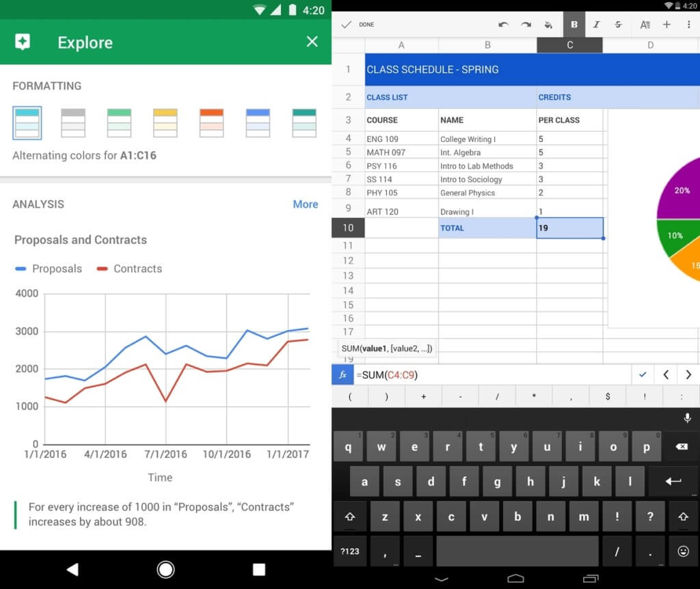Select the column C header
The image size is (700, 589).
(x=569, y=45)
